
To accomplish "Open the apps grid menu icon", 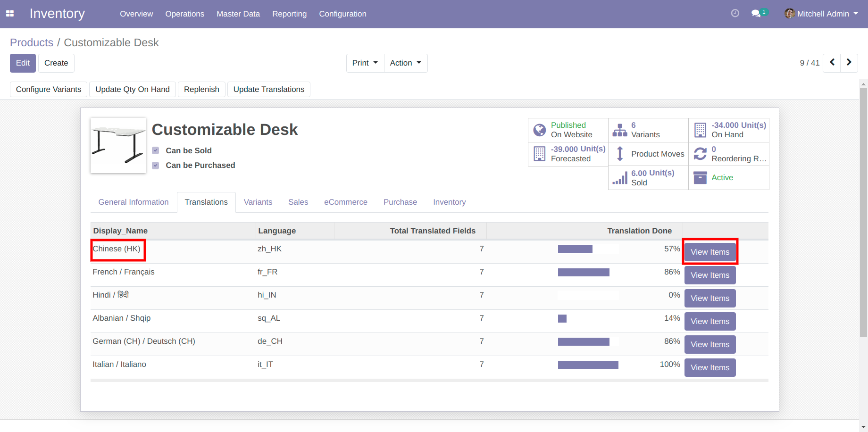I will click(10, 14).
